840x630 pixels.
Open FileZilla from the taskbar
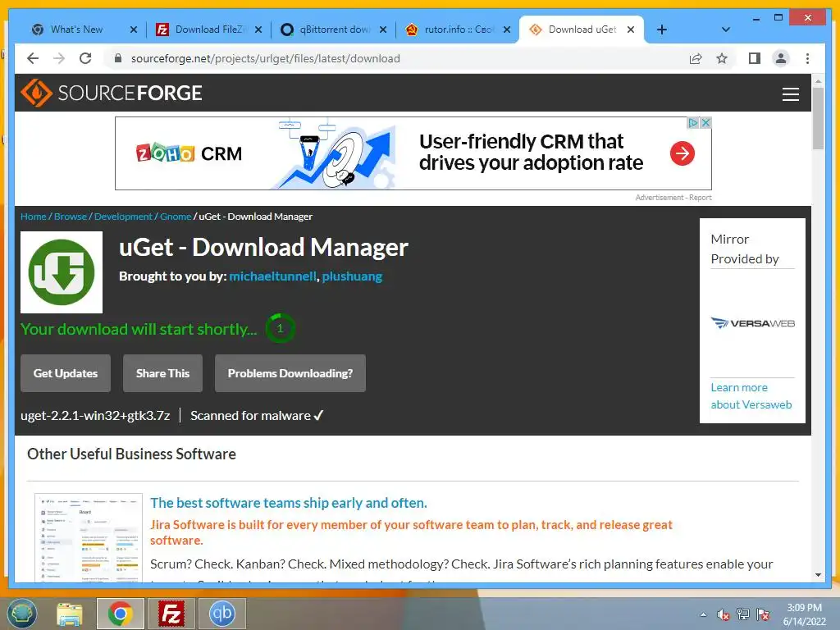point(171,614)
